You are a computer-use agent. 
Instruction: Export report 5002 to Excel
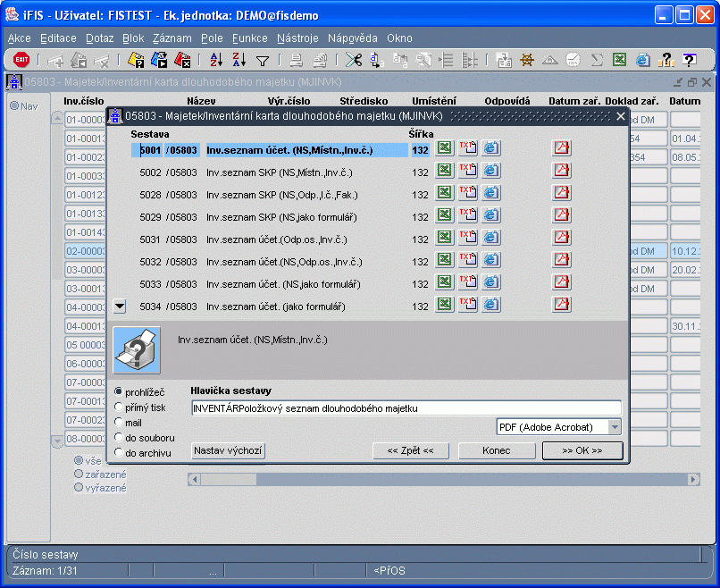pos(445,171)
